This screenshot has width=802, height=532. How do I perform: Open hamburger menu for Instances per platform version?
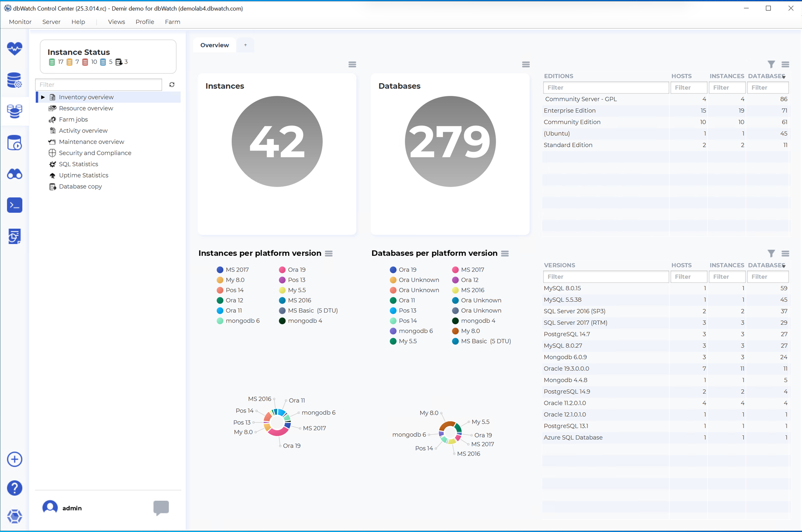pyautogui.click(x=329, y=253)
